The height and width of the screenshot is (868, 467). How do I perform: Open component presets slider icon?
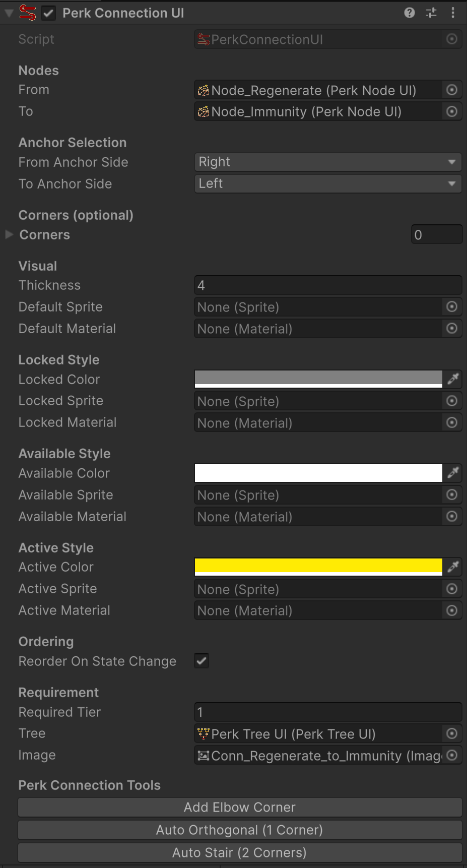pyautogui.click(x=431, y=13)
